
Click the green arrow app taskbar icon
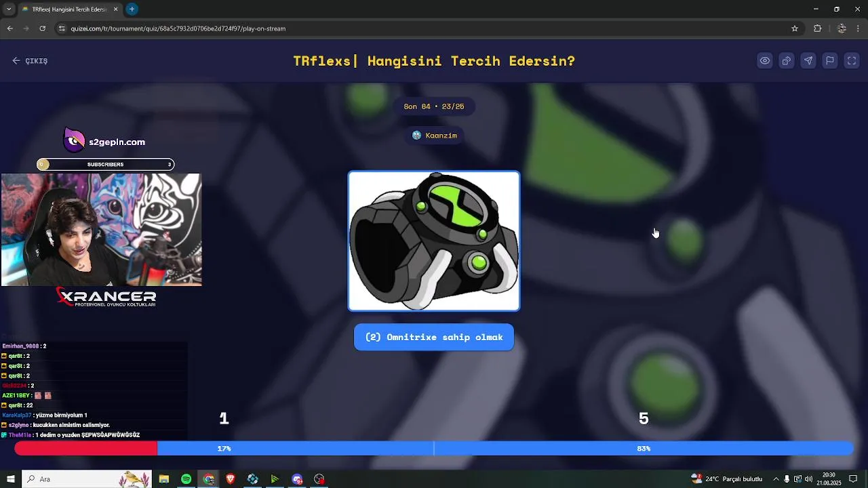pos(275,479)
